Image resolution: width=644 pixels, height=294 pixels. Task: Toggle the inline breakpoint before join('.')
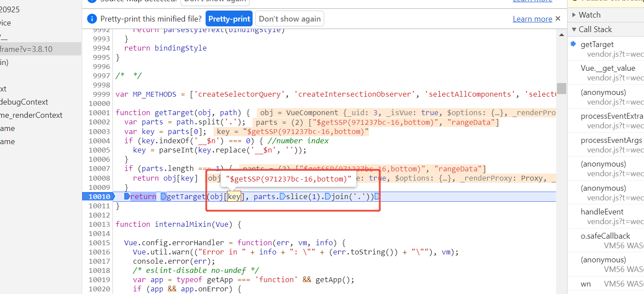(x=327, y=196)
